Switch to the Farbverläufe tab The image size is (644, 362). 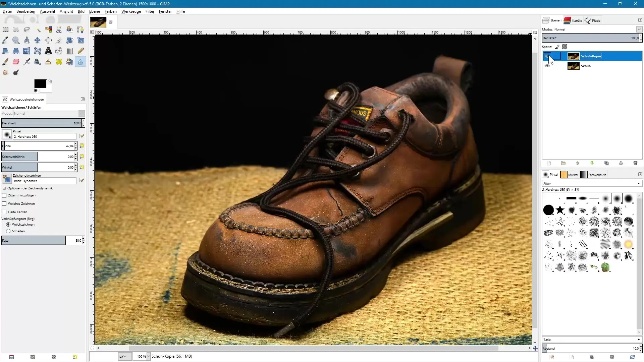[594, 175]
